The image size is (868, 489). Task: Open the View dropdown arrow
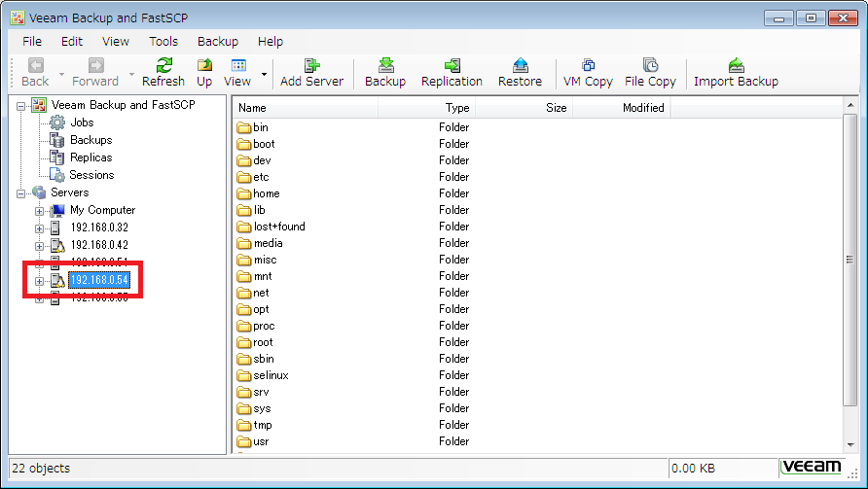pyautogui.click(x=264, y=74)
